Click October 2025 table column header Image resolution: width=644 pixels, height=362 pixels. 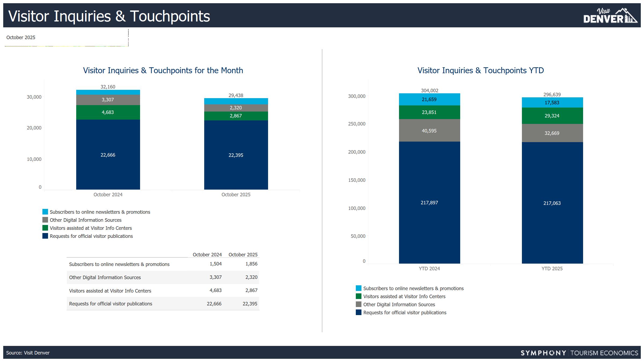click(x=243, y=254)
